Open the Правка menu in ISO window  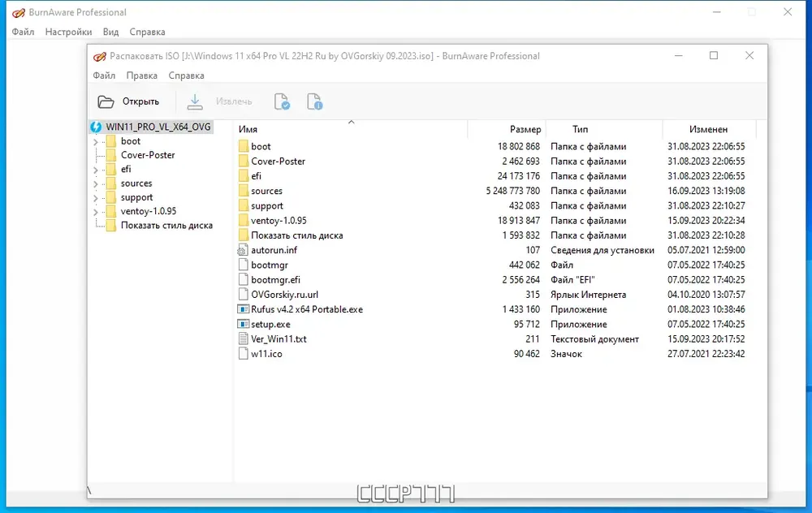pos(142,75)
